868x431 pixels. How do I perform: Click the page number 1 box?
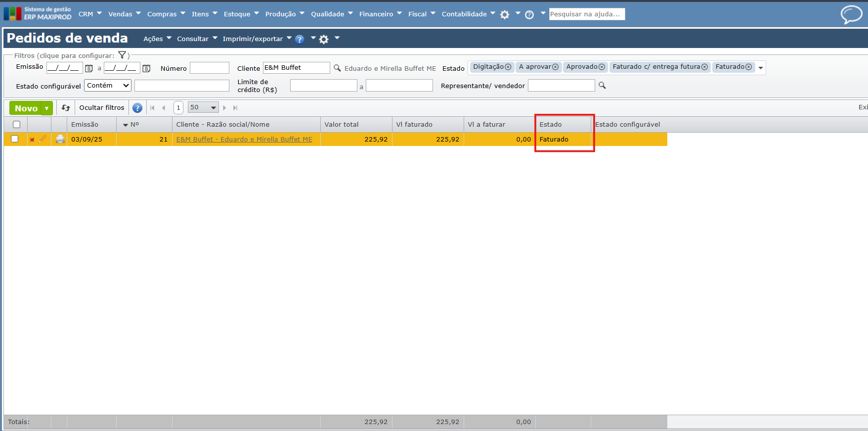[178, 107]
